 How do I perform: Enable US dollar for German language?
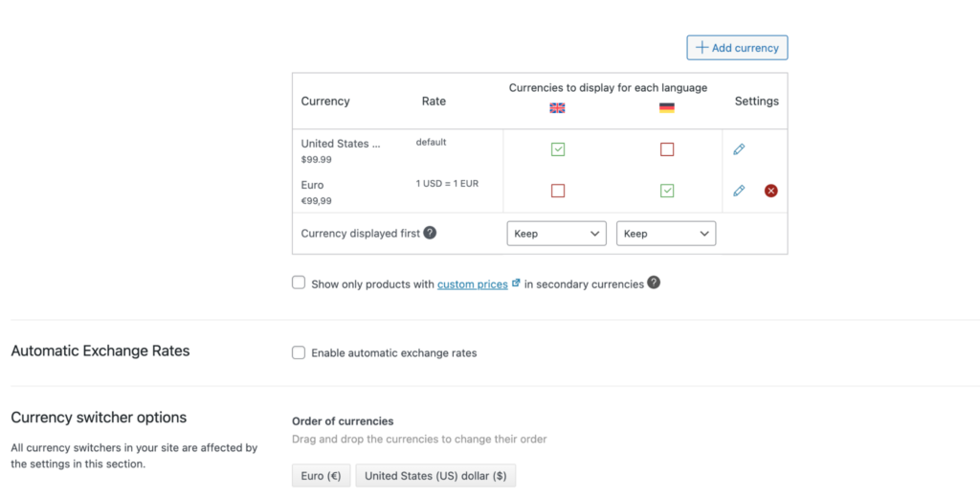click(667, 149)
